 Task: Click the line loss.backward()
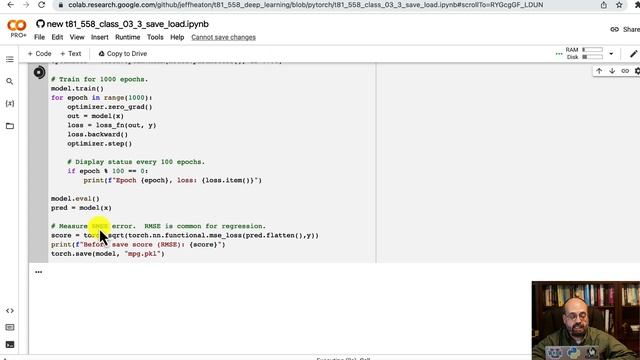98,135
